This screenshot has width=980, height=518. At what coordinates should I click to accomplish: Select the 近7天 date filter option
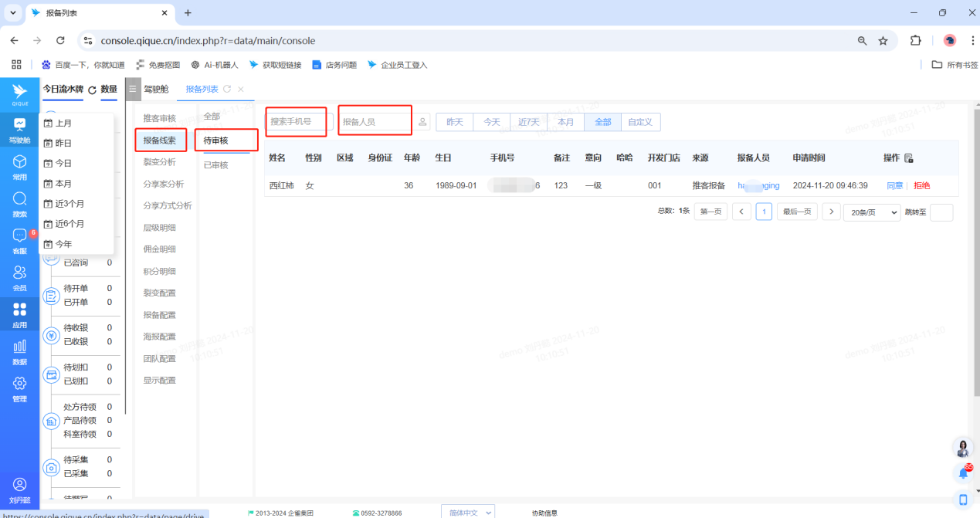tap(529, 122)
